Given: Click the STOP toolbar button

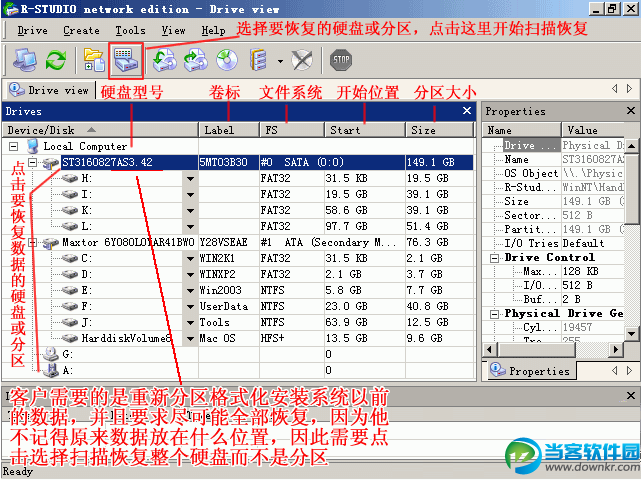Looking at the screenshot, I should [341, 60].
